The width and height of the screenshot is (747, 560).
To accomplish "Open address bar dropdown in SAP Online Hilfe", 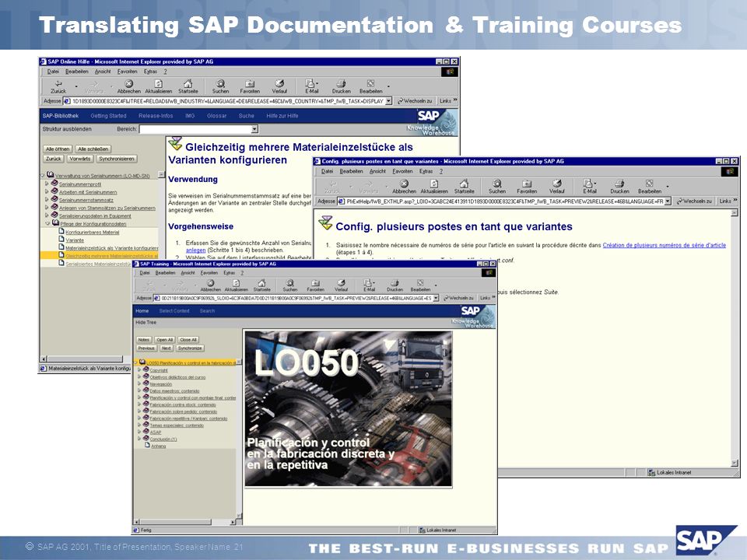I will point(389,101).
